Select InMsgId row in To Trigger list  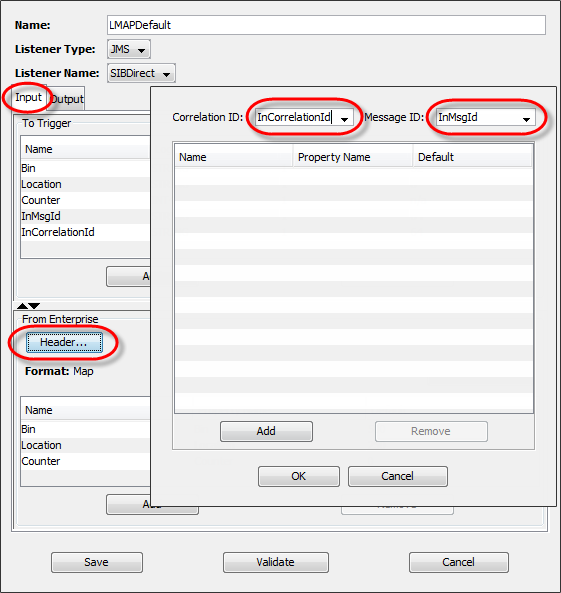(x=85, y=216)
